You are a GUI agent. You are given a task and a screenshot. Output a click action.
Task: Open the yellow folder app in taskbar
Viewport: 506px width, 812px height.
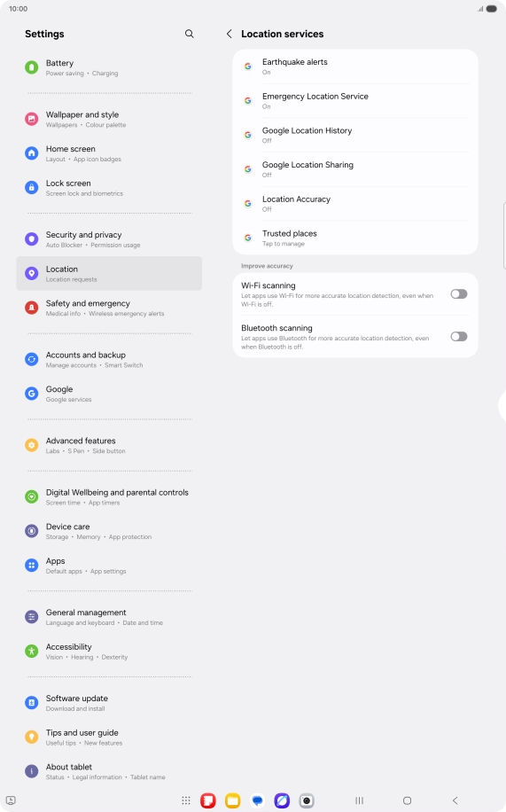tap(232, 800)
